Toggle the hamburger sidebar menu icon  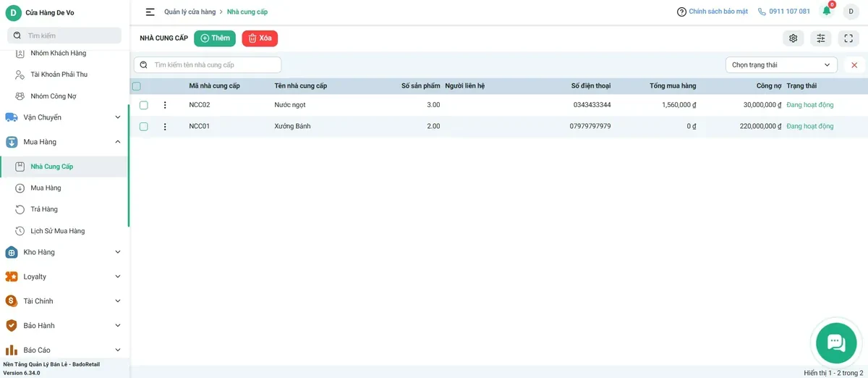pyautogui.click(x=150, y=12)
